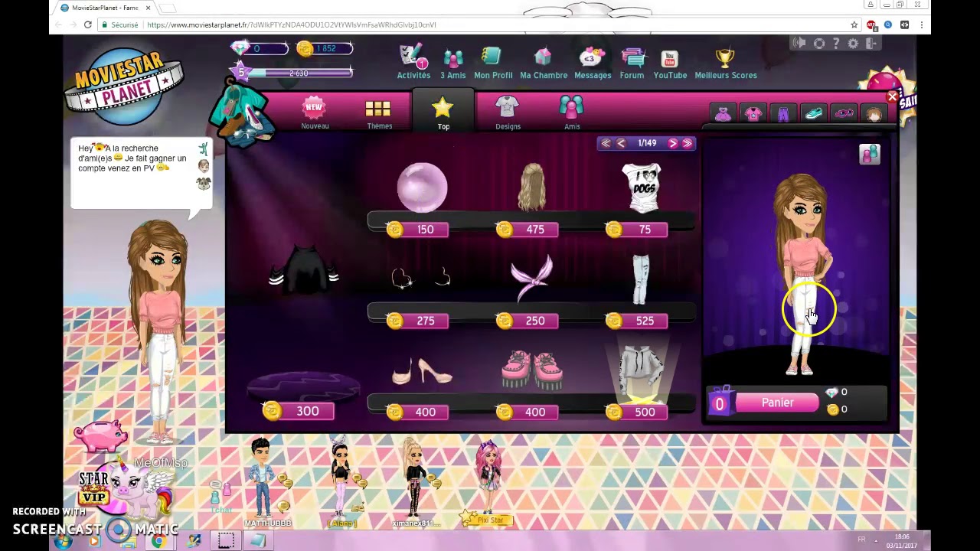Click the 300 coin price button

[x=299, y=412]
